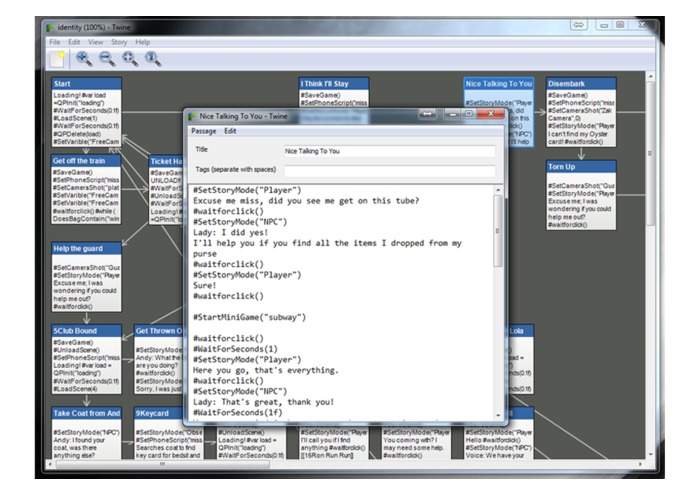Open the Help menu

pyautogui.click(x=143, y=42)
